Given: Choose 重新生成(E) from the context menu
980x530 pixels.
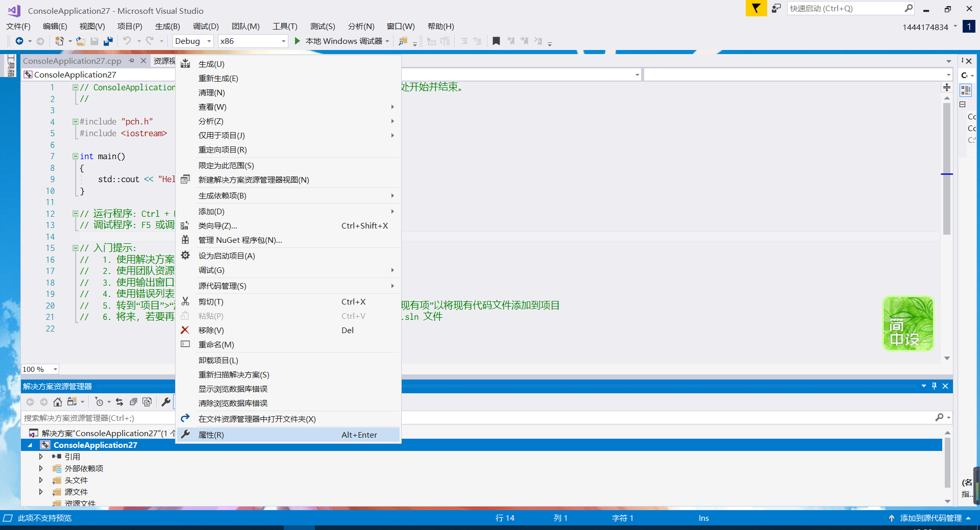Looking at the screenshot, I should (x=288, y=79).
